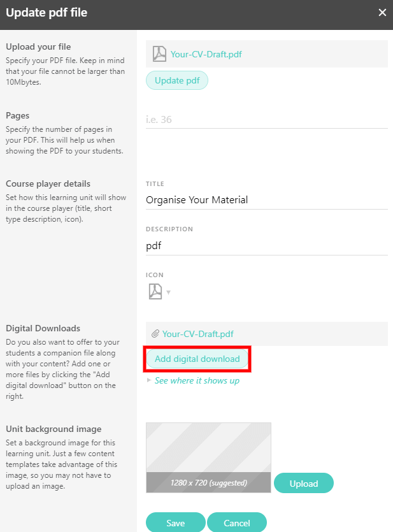Click the PDF icon beside uploaded Your-CV-Draft.pdf
393x532 pixels.
(159, 54)
